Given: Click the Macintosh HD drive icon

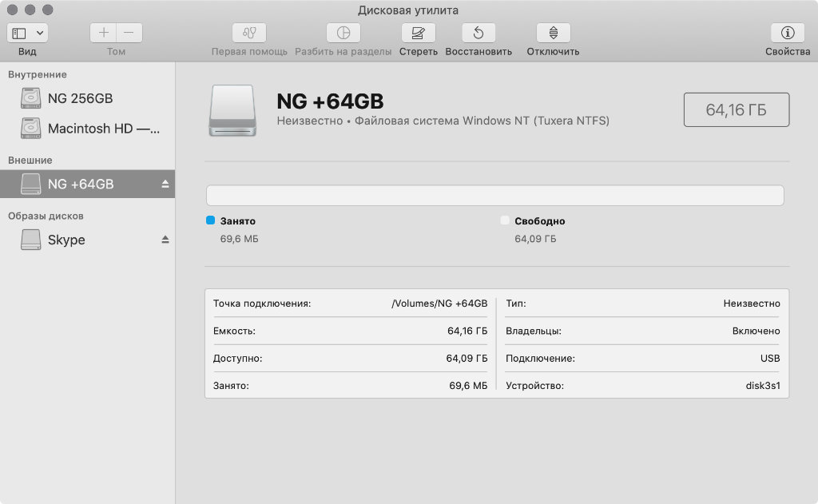Looking at the screenshot, I should click(31, 129).
